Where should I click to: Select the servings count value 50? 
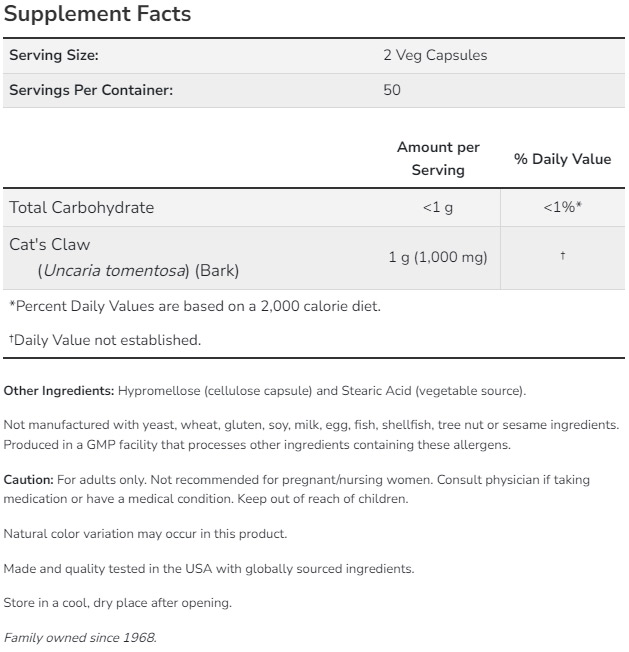[392, 90]
